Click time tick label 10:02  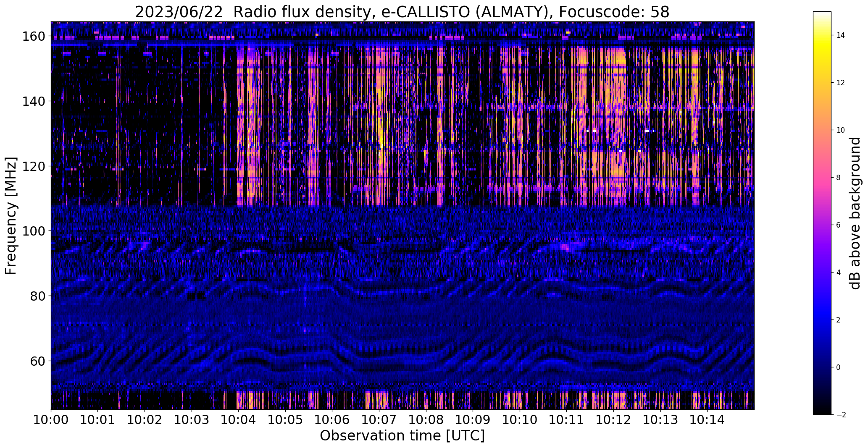145,419
